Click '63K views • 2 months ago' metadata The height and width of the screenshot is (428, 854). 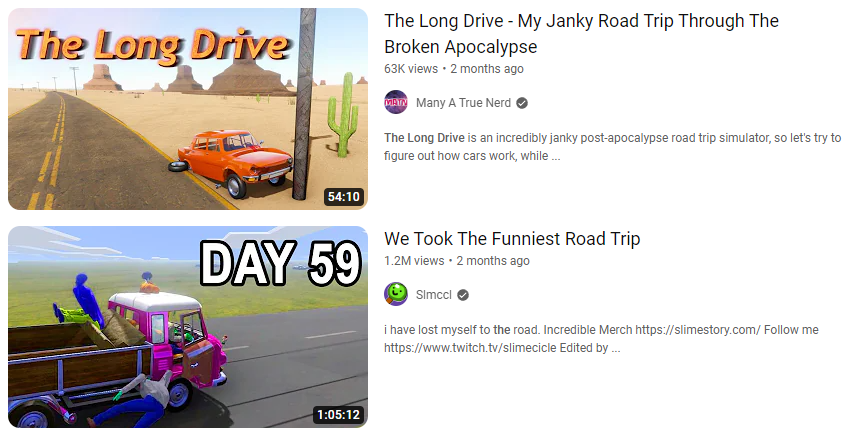(x=454, y=69)
